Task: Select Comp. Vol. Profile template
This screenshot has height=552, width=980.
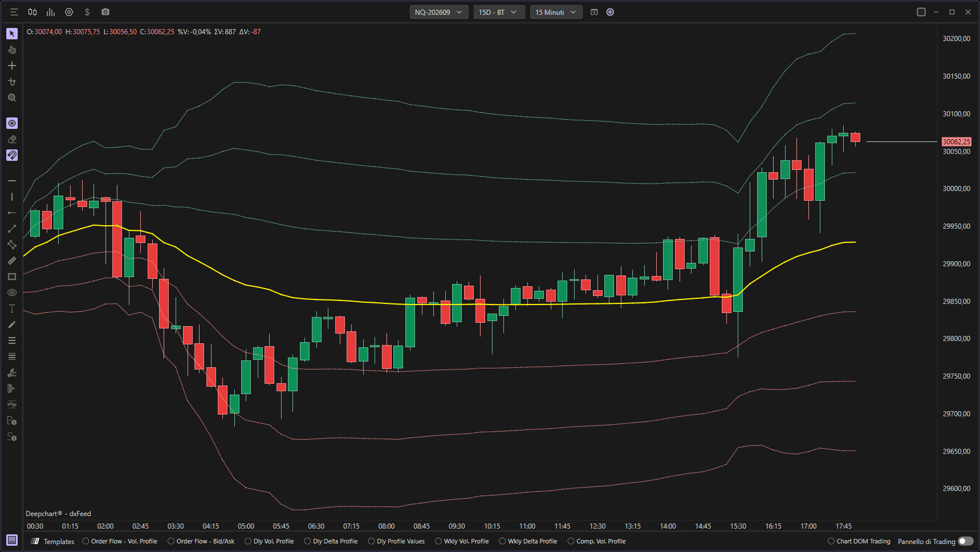Action: (596, 541)
